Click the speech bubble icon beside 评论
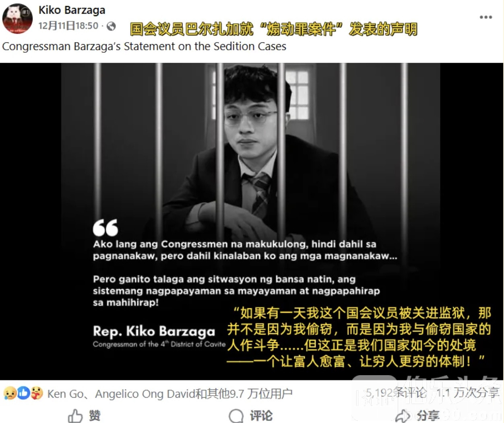504x423 pixels. (x=236, y=416)
